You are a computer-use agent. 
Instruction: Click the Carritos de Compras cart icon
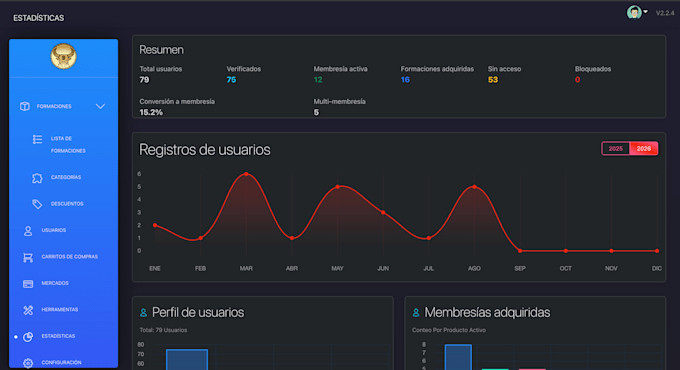28,257
